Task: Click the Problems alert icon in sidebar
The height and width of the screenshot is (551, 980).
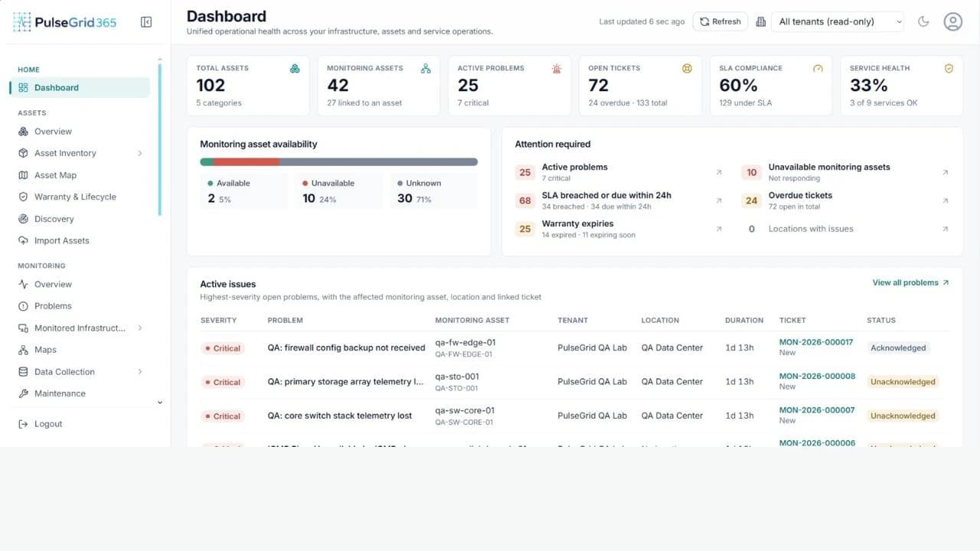Action: (23, 306)
